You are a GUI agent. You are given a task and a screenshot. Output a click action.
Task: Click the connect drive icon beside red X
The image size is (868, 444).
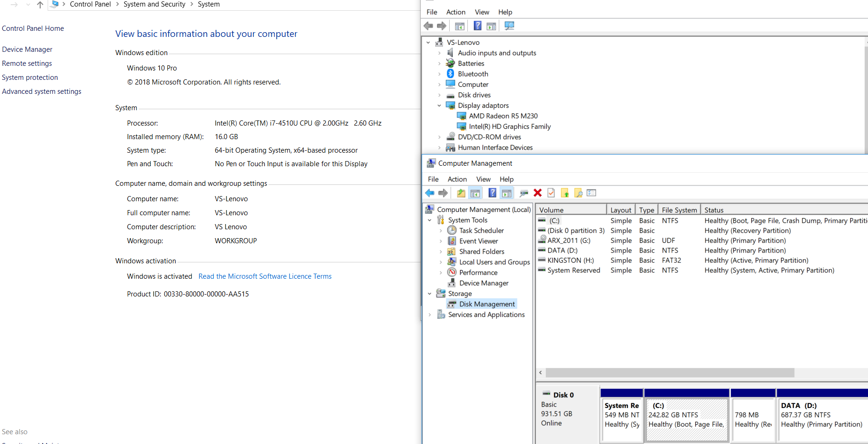click(524, 193)
